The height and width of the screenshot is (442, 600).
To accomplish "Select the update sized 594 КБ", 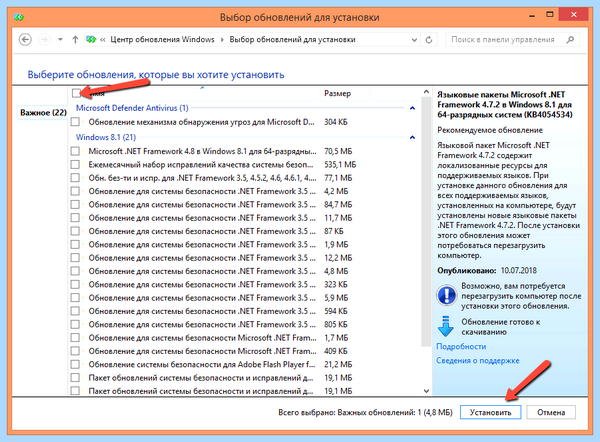I will tap(75, 311).
